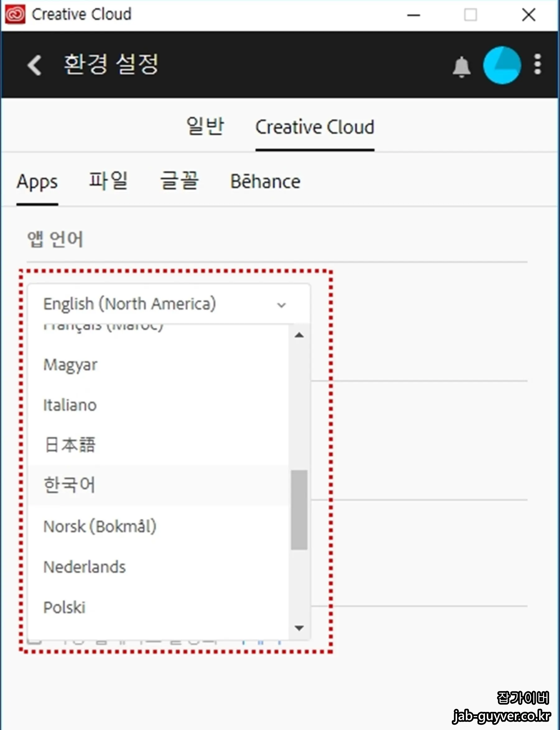
Task: Collapse the English (North America) language dropdown
Action: point(169,304)
